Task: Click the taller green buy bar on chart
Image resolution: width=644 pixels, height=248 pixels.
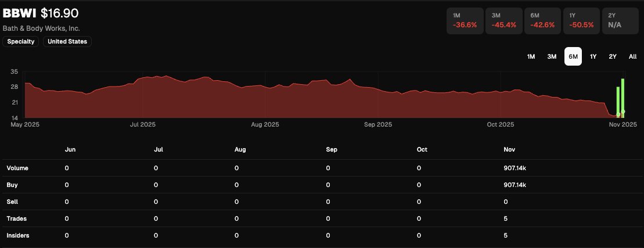Action: pyautogui.click(x=623, y=98)
